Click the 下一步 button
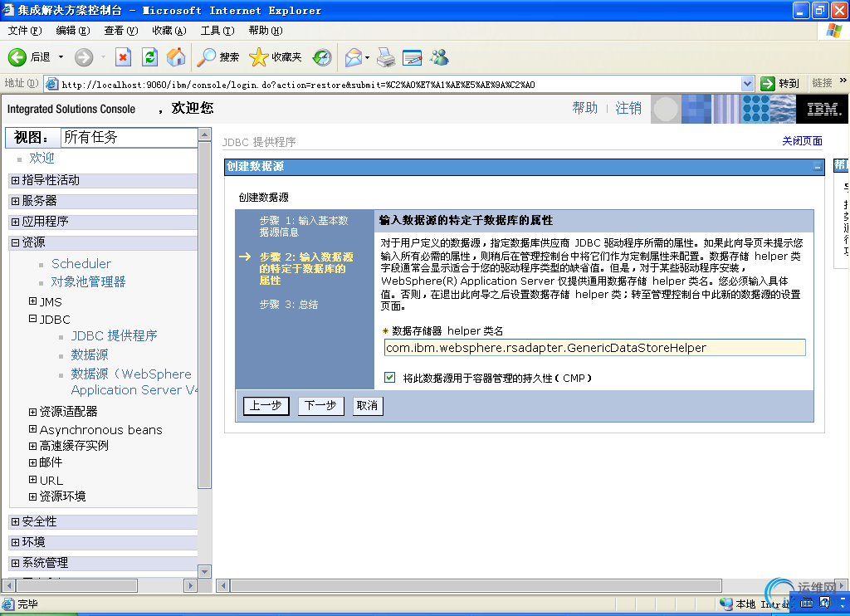Image resolution: width=850 pixels, height=616 pixels. pyautogui.click(x=321, y=406)
